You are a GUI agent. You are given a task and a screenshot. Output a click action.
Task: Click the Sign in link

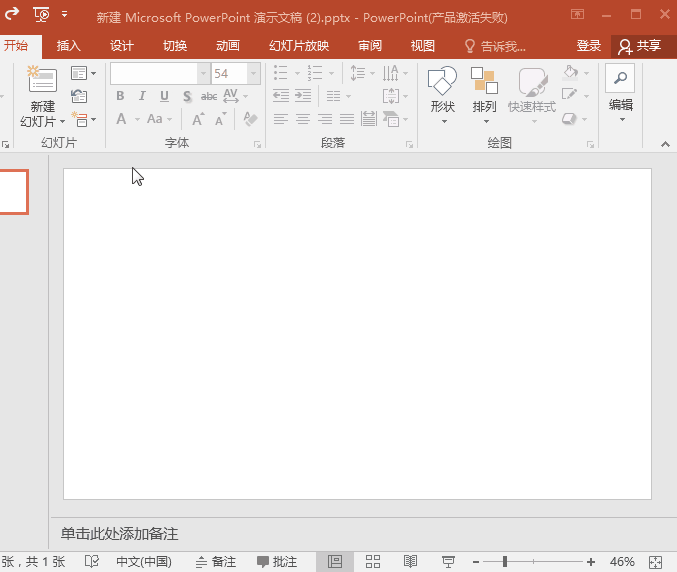(x=589, y=46)
